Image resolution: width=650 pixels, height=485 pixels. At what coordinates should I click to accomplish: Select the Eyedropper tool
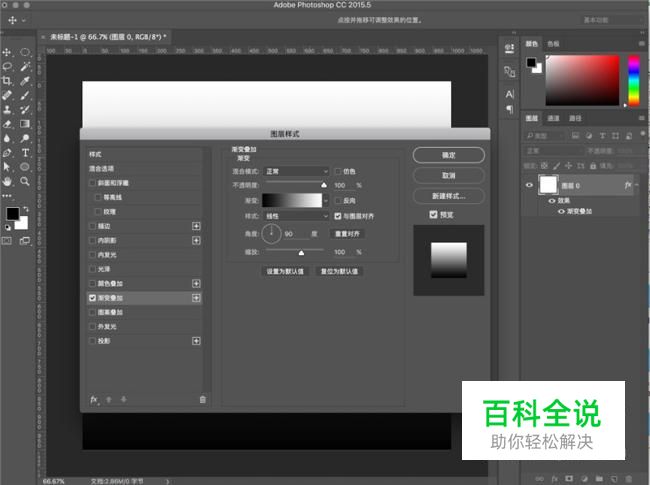25,81
